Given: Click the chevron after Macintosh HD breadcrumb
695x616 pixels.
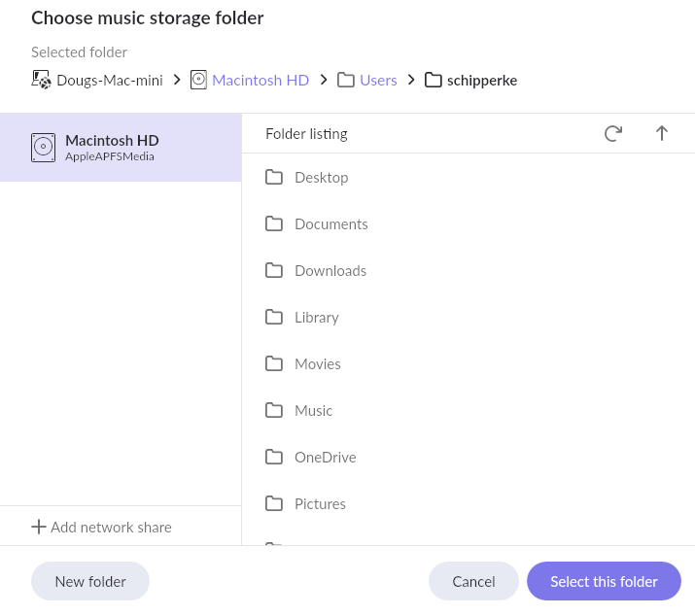Looking at the screenshot, I should pos(324,80).
